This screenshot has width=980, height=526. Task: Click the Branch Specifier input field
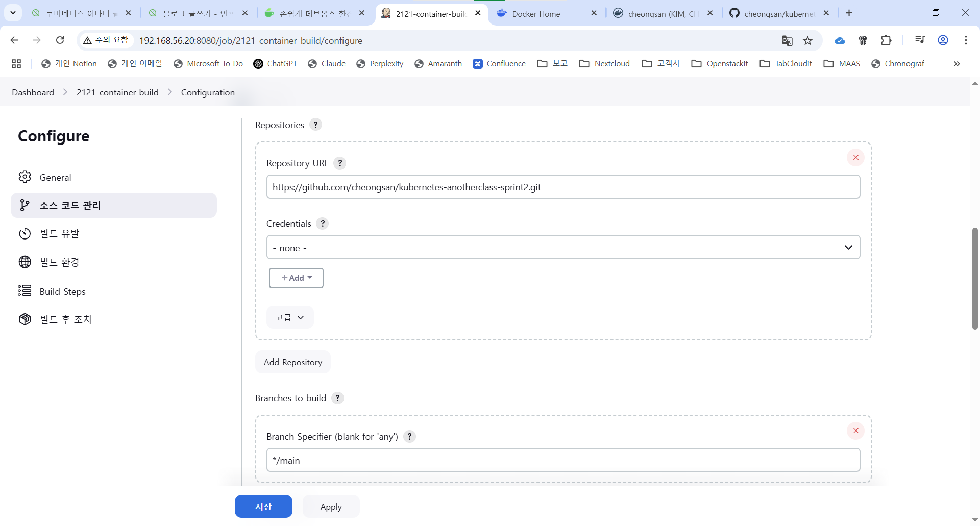[x=563, y=460]
